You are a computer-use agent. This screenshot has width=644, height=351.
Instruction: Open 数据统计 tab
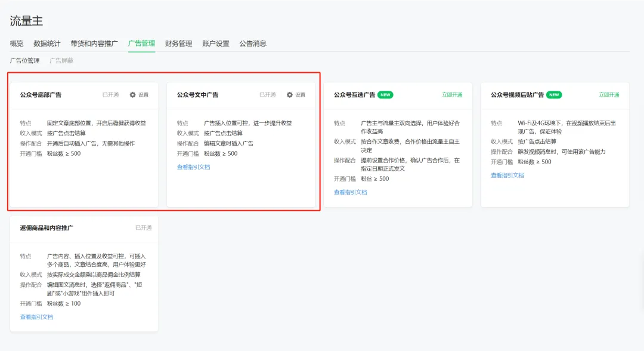(47, 44)
